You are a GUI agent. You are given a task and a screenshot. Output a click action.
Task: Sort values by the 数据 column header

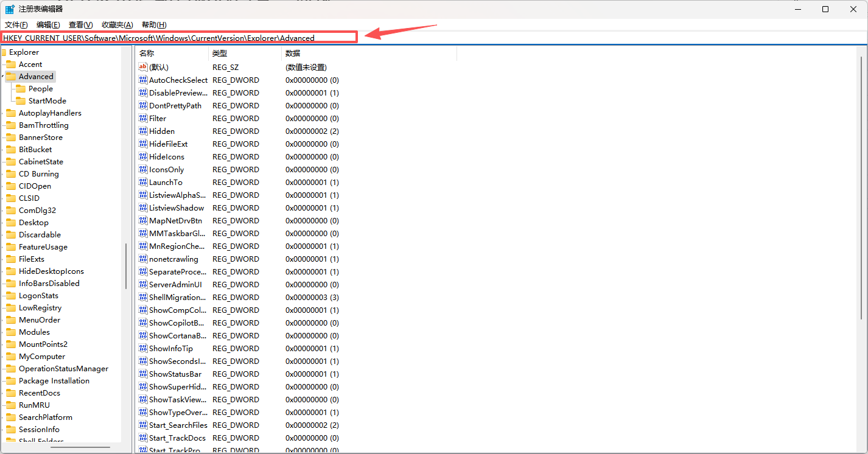click(369, 54)
